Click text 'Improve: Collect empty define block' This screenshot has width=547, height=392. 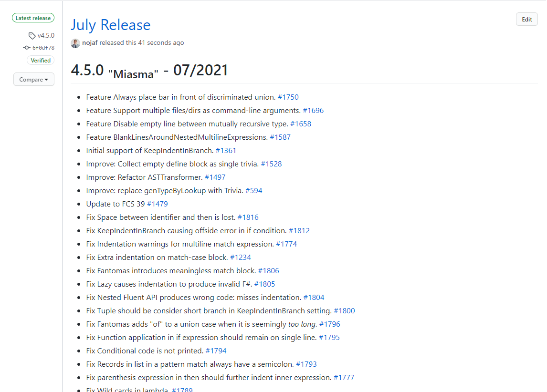pyautogui.click(x=147, y=164)
